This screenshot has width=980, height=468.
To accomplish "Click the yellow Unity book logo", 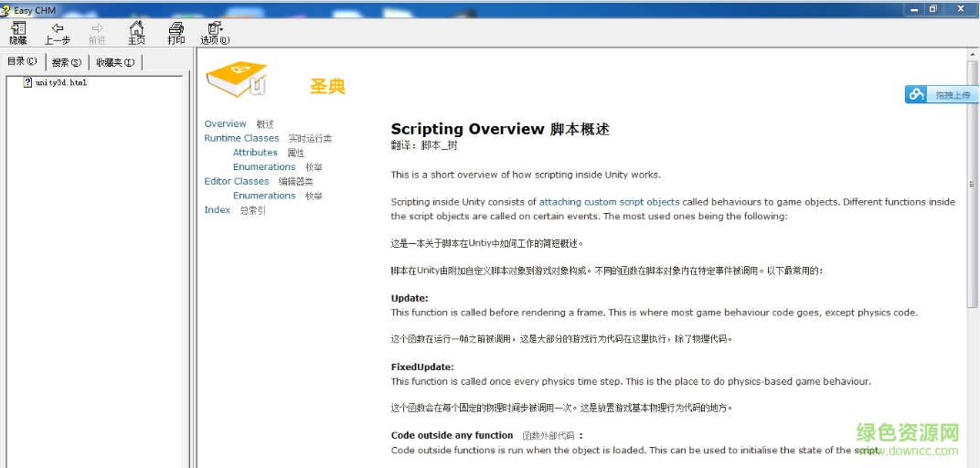I will [237, 80].
